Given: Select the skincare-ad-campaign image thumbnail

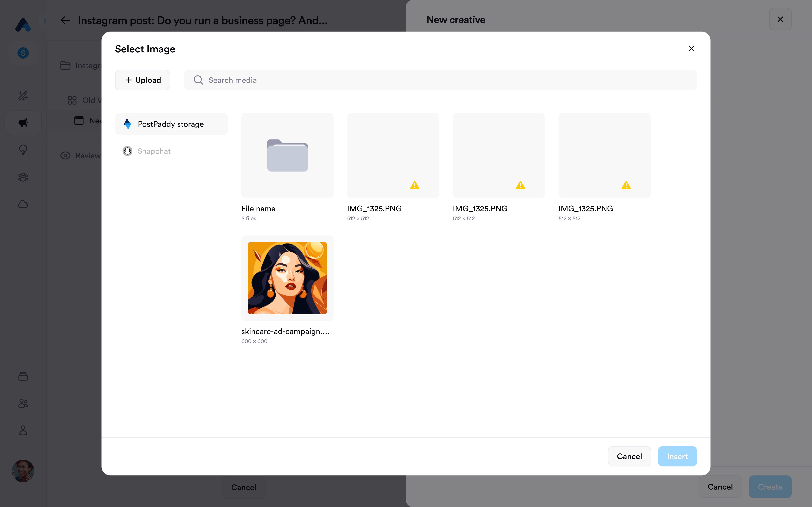Looking at the screenshot, I should [287, 278].
